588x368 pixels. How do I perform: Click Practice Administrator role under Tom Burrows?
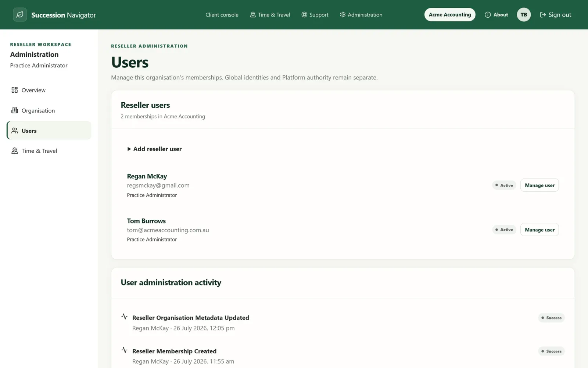tap(152, 239)
